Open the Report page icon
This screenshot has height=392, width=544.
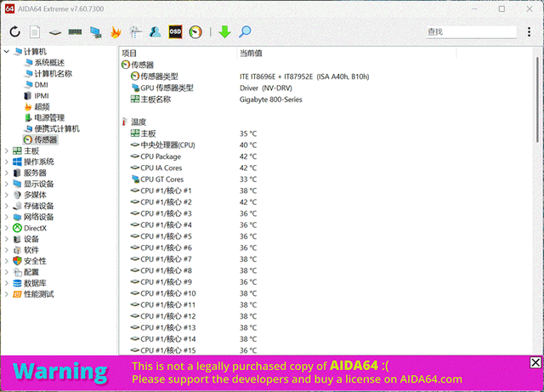(x=35, y=32)
